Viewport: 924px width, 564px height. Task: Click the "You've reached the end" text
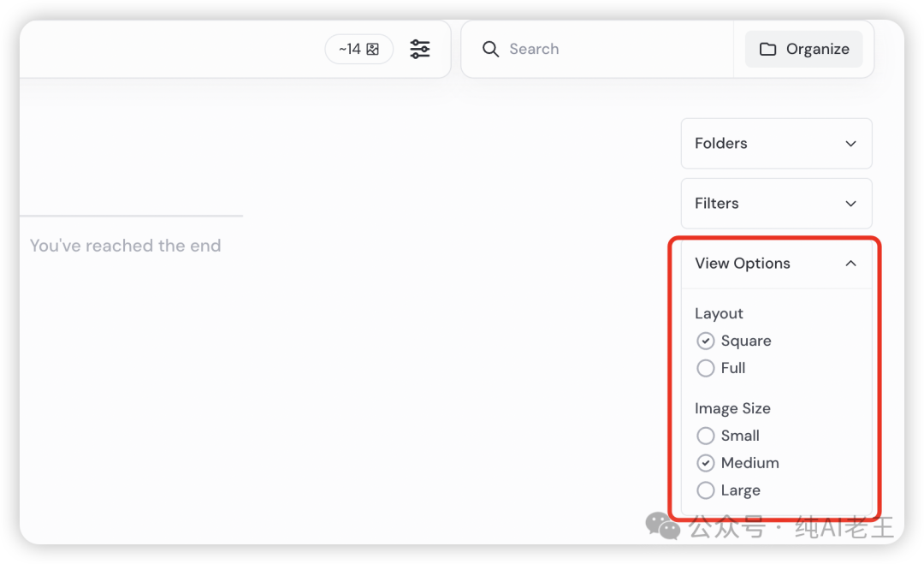coord(125,246)
